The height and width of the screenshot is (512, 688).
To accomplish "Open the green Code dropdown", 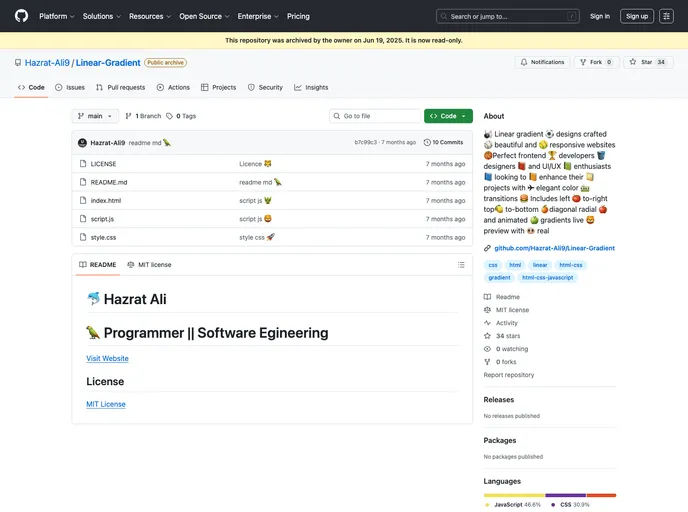I will pos(448,116).
